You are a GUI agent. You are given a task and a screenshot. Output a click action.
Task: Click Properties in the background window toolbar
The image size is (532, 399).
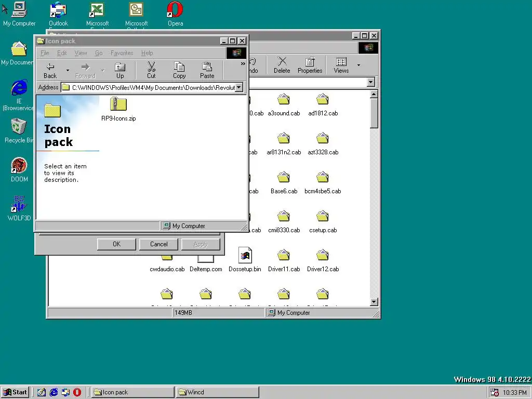click(x=310, y=65)
